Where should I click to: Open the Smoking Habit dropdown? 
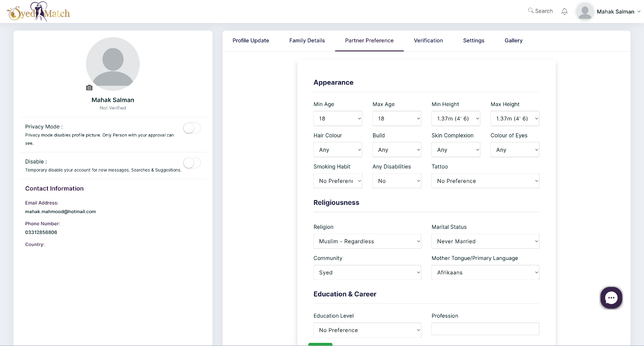coord(338,181)
